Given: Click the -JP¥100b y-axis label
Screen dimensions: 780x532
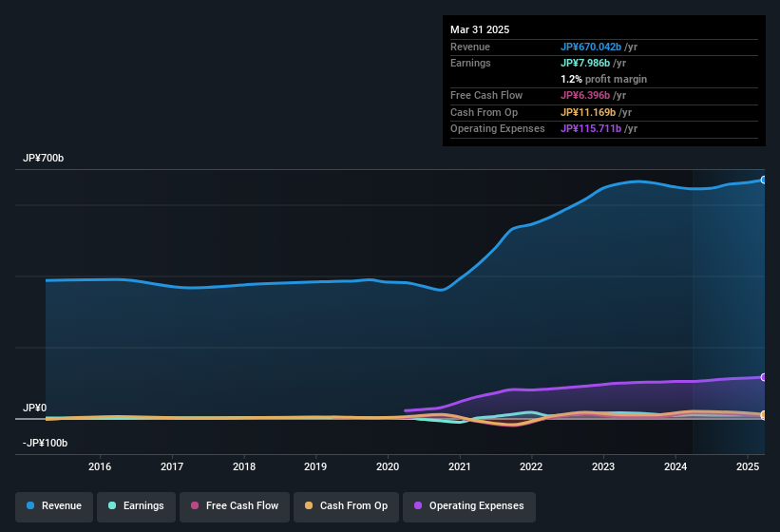Looking at the screenshot, I should (45, 443).
